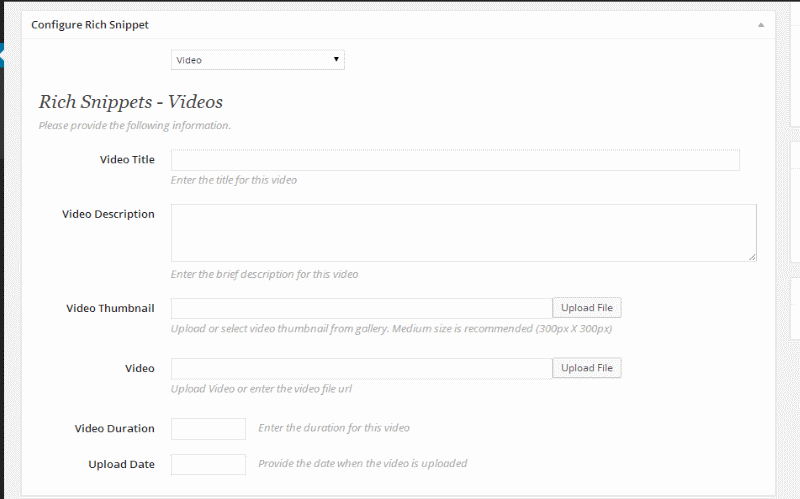Click 'Enter the duration for this video' hint
The width and height of the screenshot is (800, 499).
coord(334,428)
